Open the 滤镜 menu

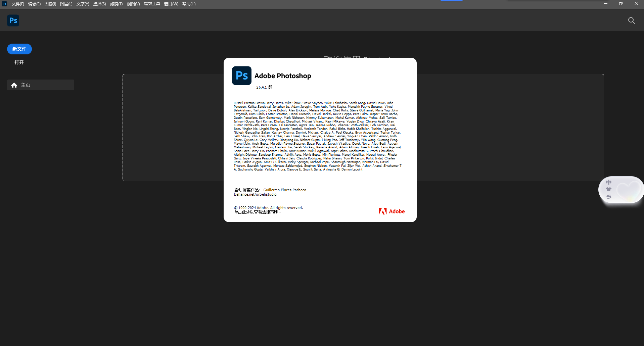[x=116, y=4]
